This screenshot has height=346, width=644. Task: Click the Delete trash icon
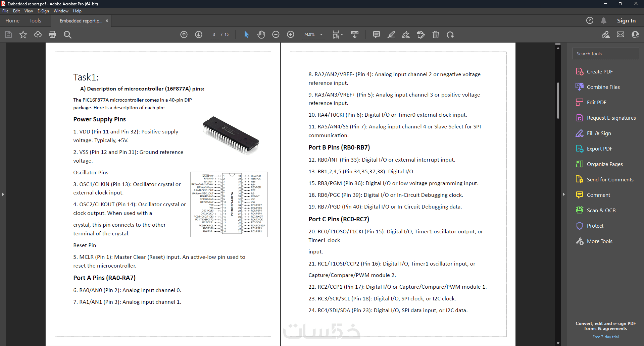click(x=436, y=35)
